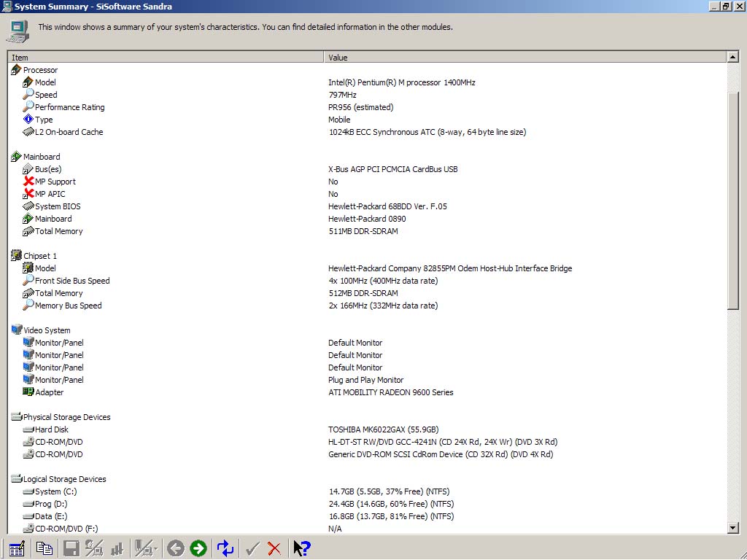This screenshot has height=560, width=747.
Task: Select Total Memory row under Mainboard
Action: click(x=58, y=231)
